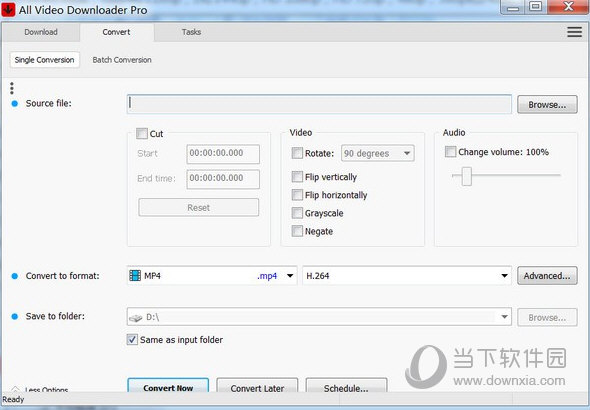This screenshot has height=410, width=590.
Task: Select the Convert tab
Action: [x=116, y=32]
